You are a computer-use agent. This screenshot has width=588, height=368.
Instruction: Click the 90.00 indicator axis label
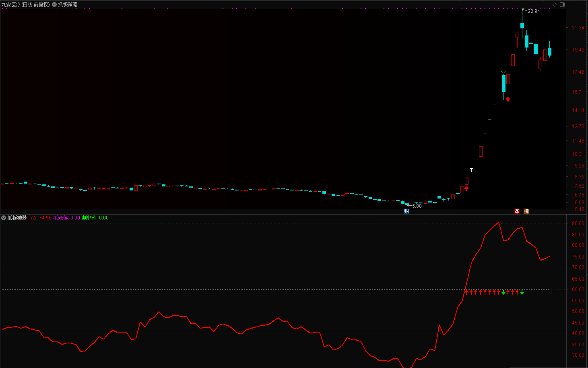click(578, 223)
